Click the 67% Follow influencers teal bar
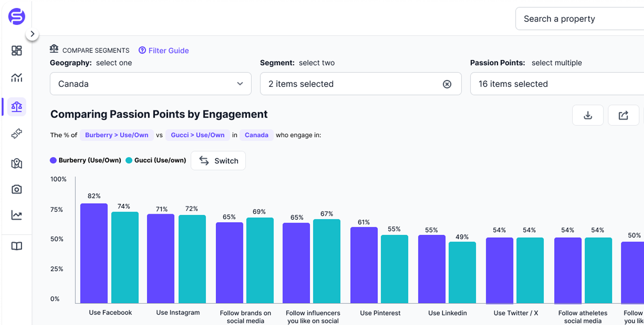 pos(327,261)
